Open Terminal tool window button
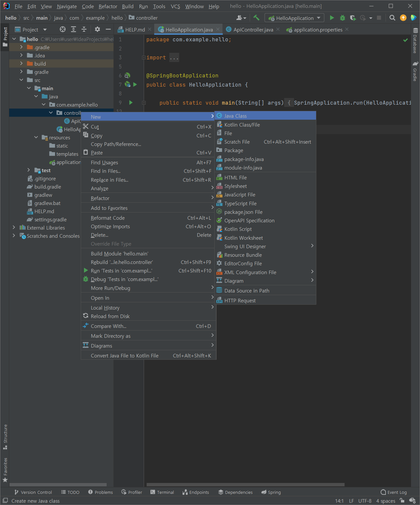This screenshot has width=420, height=505. click(162, 492)
